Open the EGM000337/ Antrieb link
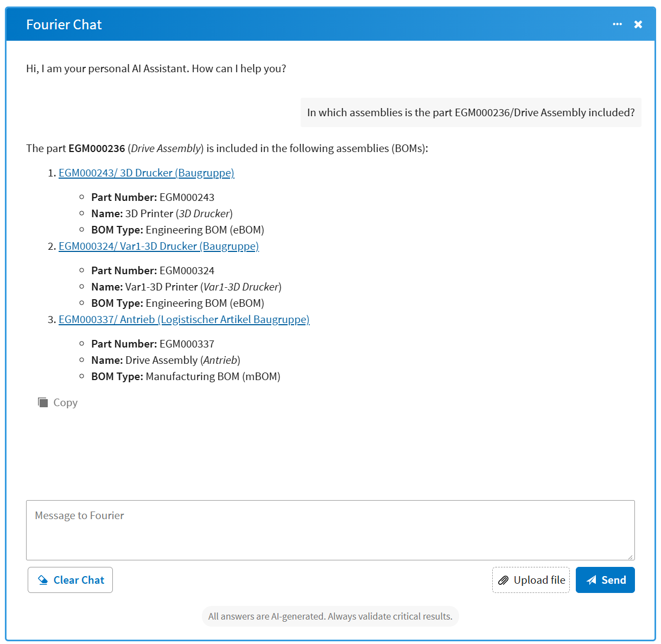 [x=184, y=319]
